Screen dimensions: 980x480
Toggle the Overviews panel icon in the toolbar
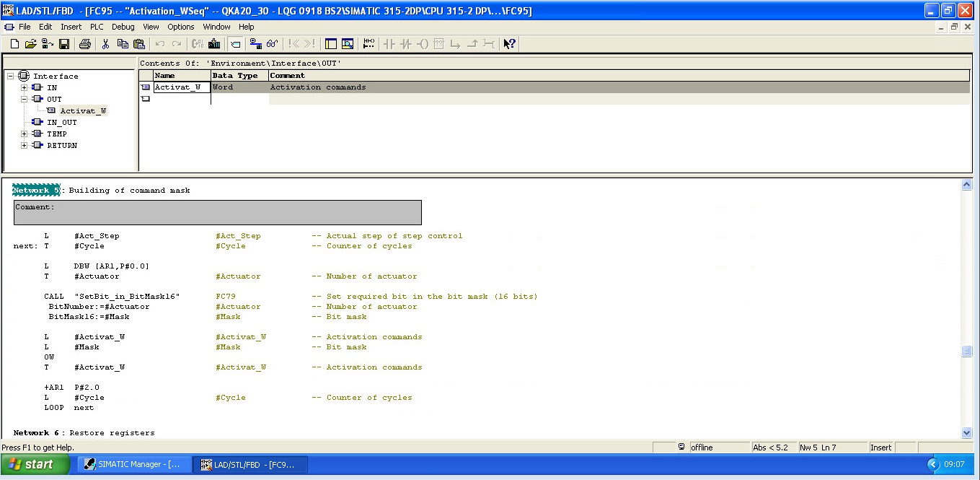pyautogui.click(x=331, y=44)
